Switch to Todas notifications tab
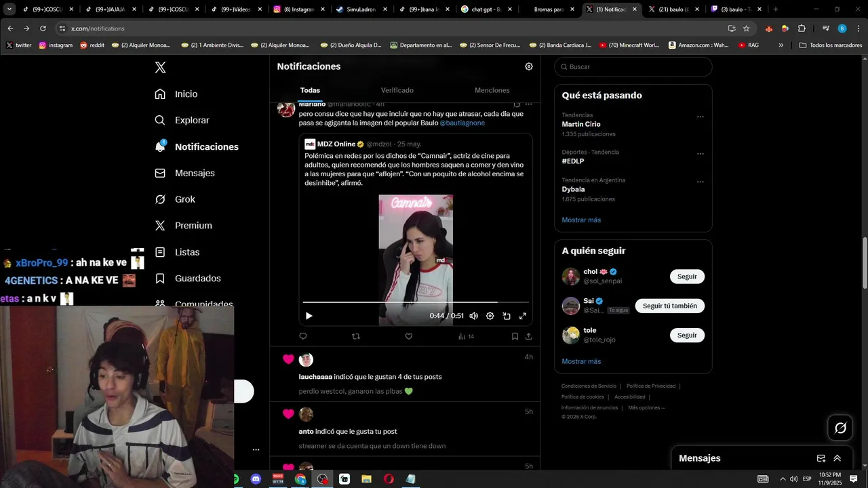The height and width of the screenshot is (488, 868). point(310,90)
